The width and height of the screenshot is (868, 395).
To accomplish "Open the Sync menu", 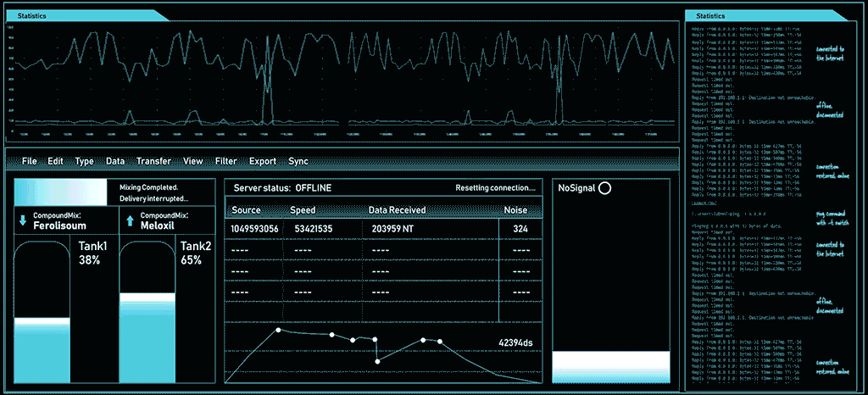I will 298,161.
